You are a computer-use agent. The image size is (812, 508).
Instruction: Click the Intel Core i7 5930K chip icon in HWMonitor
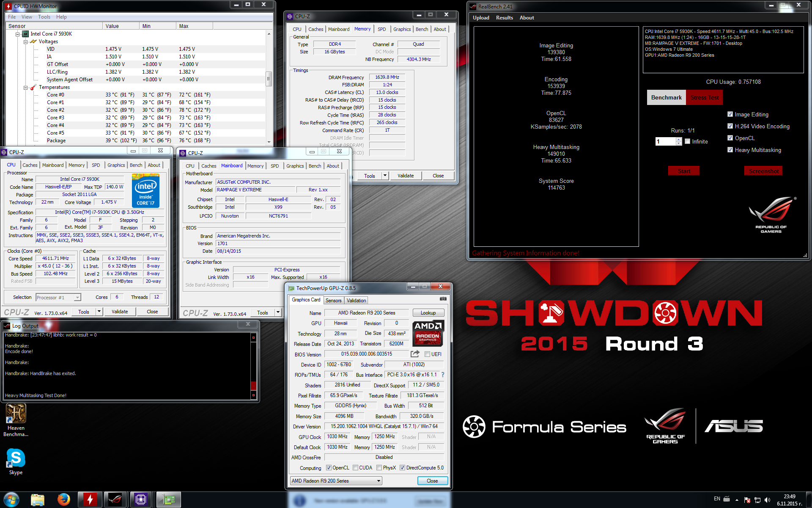25,34
